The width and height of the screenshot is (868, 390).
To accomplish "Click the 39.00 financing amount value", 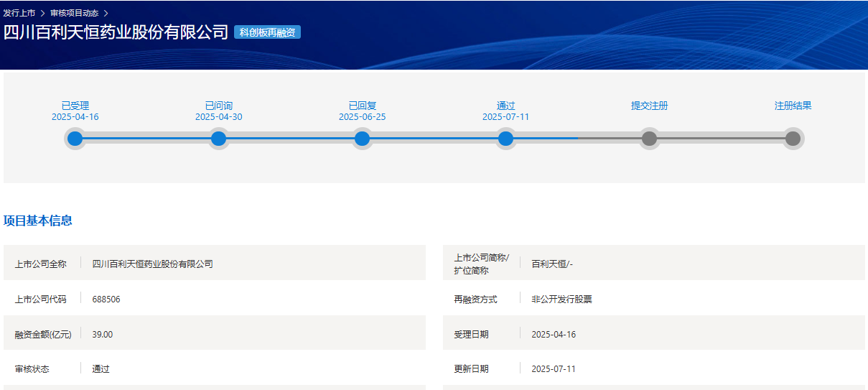I will [x=103, y=334].
